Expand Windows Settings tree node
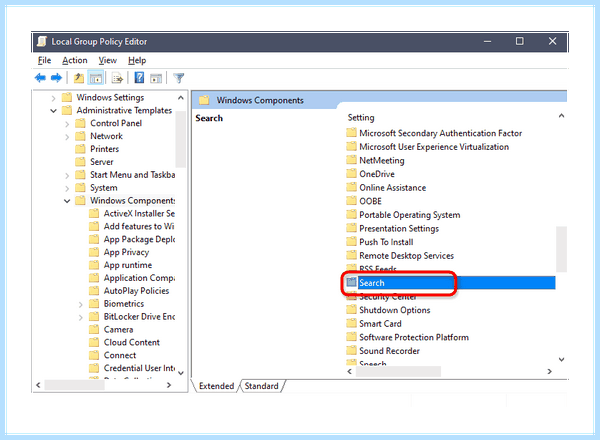Image resolution: width=600 pixels, height=440 pixels. [x=53, y=98]
